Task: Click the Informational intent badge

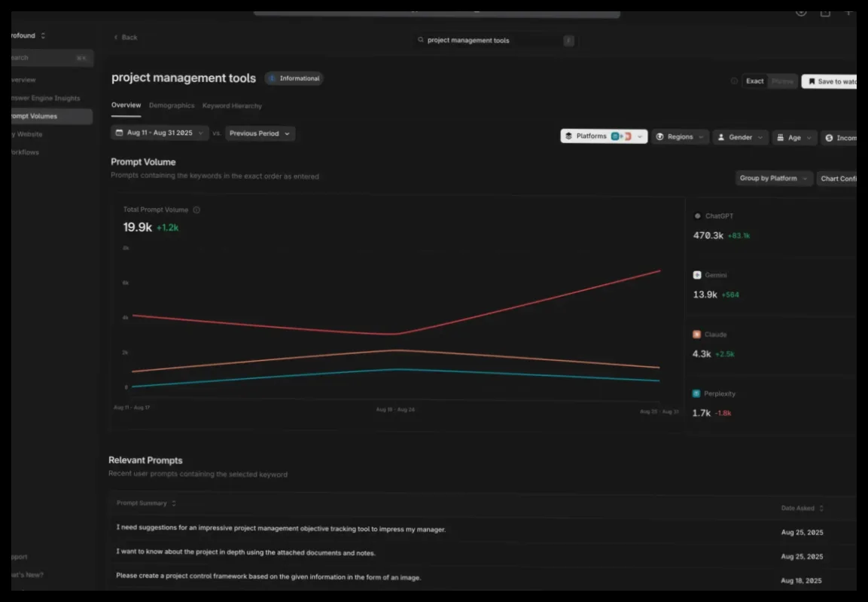Action: 294,78
